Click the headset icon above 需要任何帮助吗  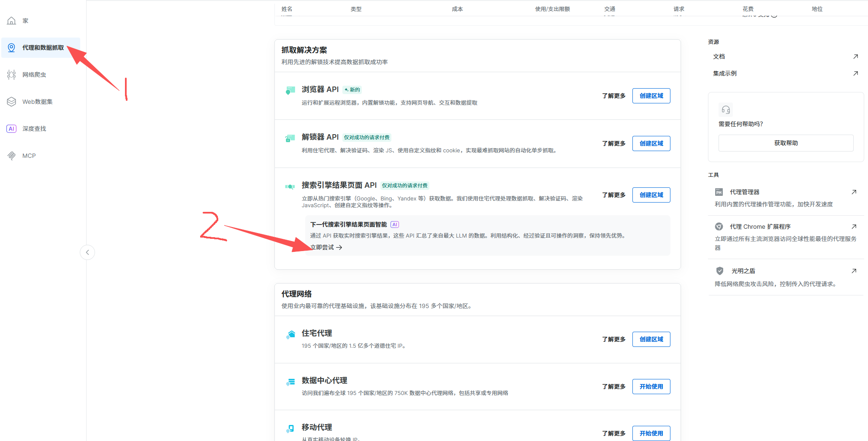pos(726,109)
